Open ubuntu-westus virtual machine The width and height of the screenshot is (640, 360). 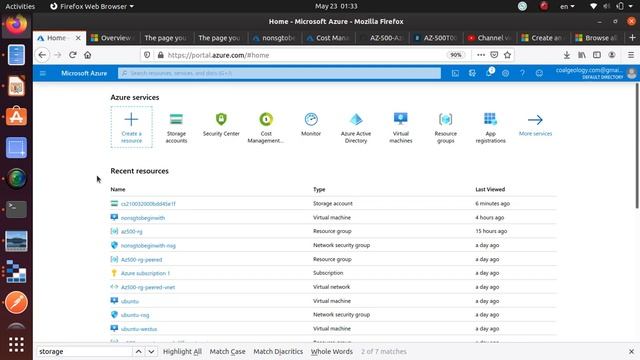pos(139,329)
